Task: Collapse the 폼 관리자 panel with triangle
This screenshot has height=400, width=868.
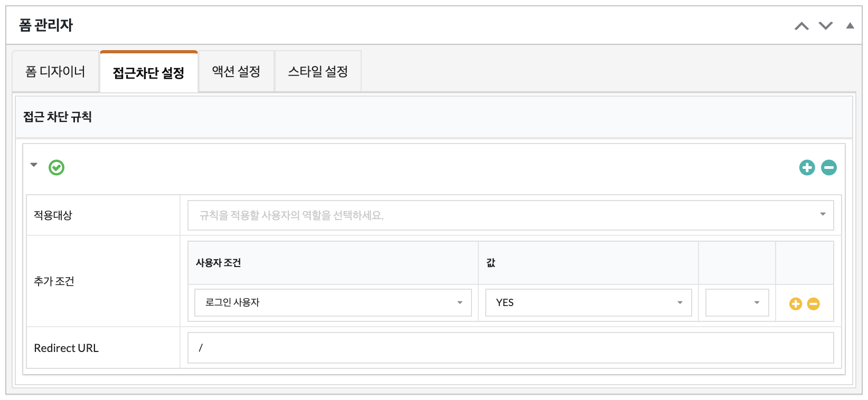Action: coord(850,25)
